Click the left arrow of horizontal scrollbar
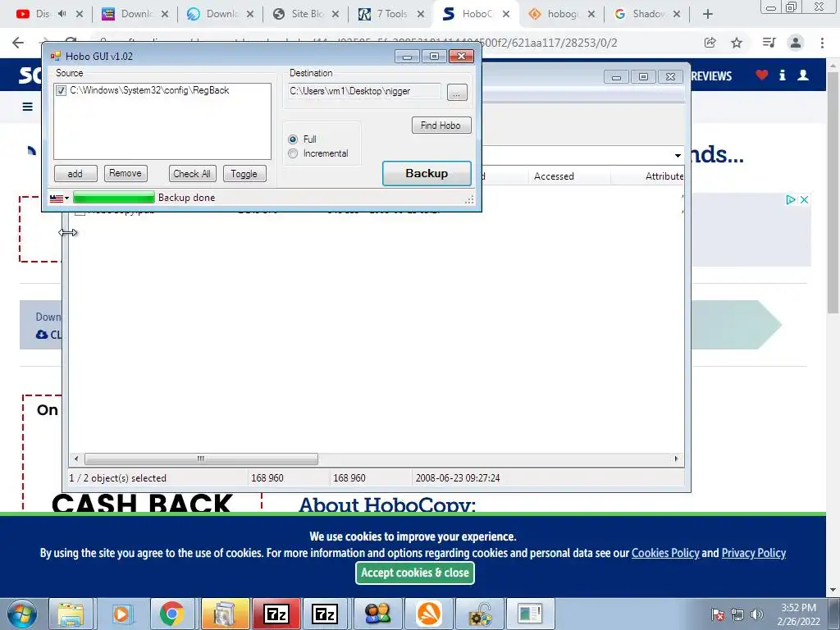The height and width of the screenshot is (630, 840). pos(76,459)
